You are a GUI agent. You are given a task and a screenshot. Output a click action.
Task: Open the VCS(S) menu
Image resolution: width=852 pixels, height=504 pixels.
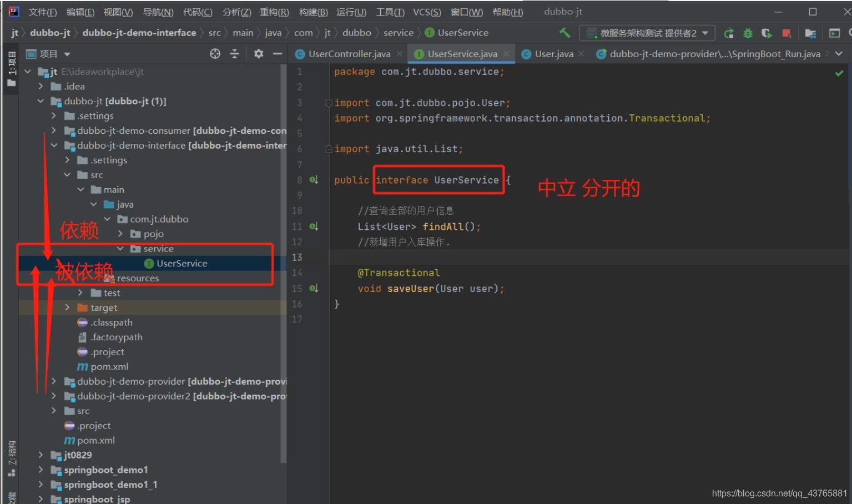point(427,12)
